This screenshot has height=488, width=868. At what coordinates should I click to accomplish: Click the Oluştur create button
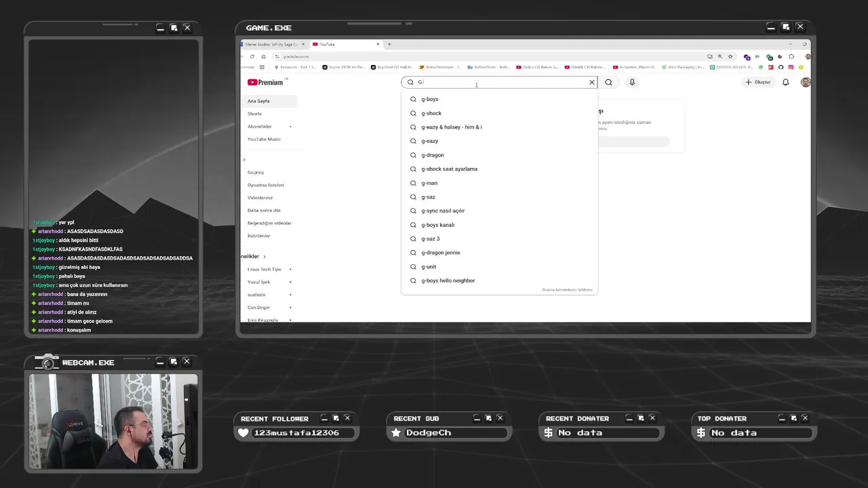click(x=758, y=82)
